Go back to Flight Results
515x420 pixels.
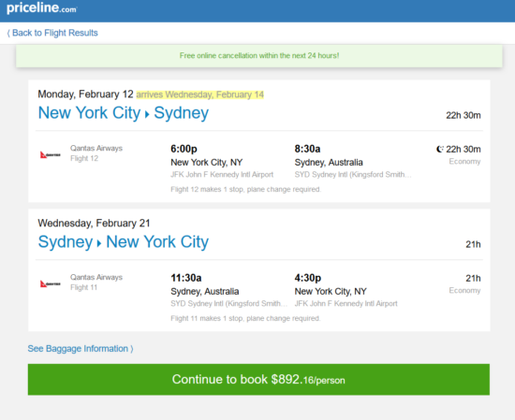pyautogui.click(x=52, y=33)
